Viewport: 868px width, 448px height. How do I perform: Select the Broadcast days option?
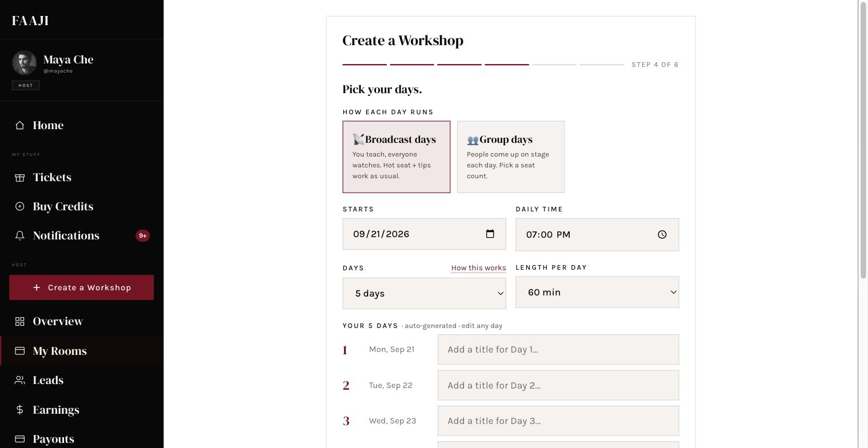point(397,157)
